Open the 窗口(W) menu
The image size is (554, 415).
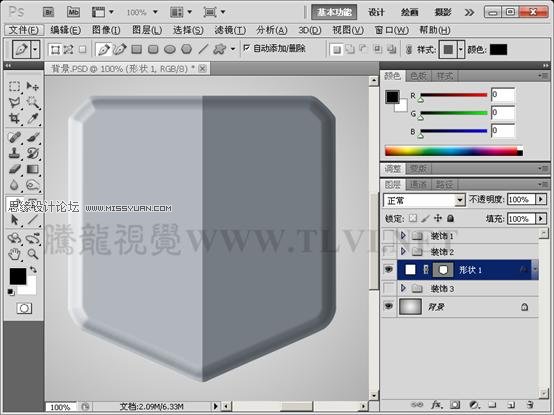391,30
